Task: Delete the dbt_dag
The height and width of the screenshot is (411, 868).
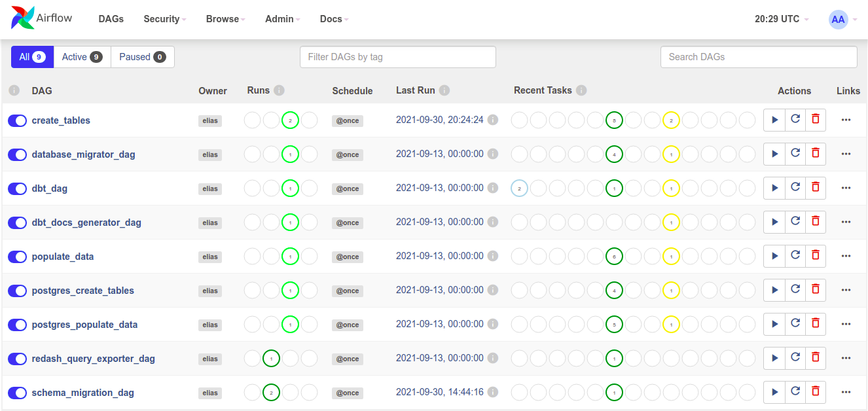Action: 816,188
